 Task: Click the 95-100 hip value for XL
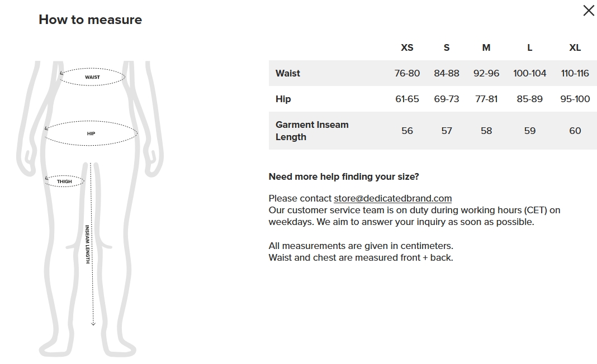[x=575, y=99]
